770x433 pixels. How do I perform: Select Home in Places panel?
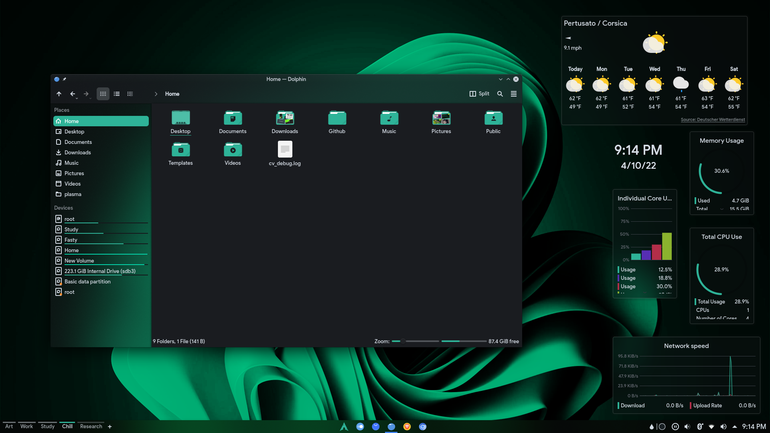(x=101, y=121)
